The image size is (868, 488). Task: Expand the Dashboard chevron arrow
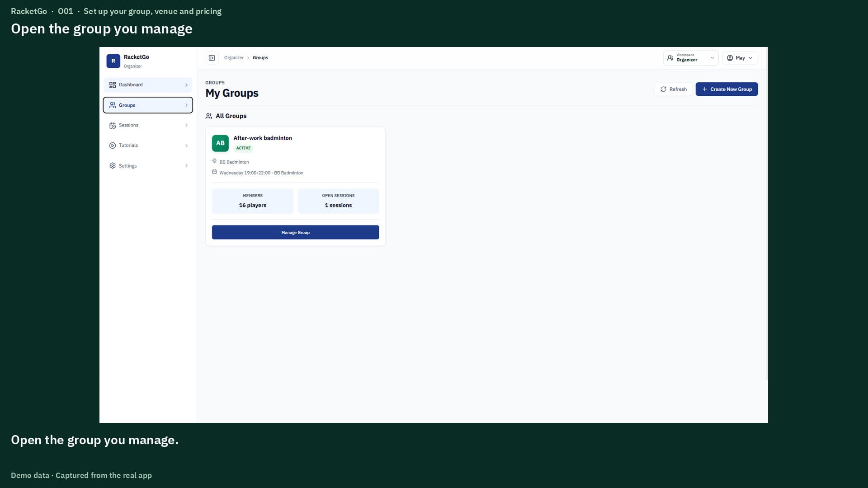186,85
